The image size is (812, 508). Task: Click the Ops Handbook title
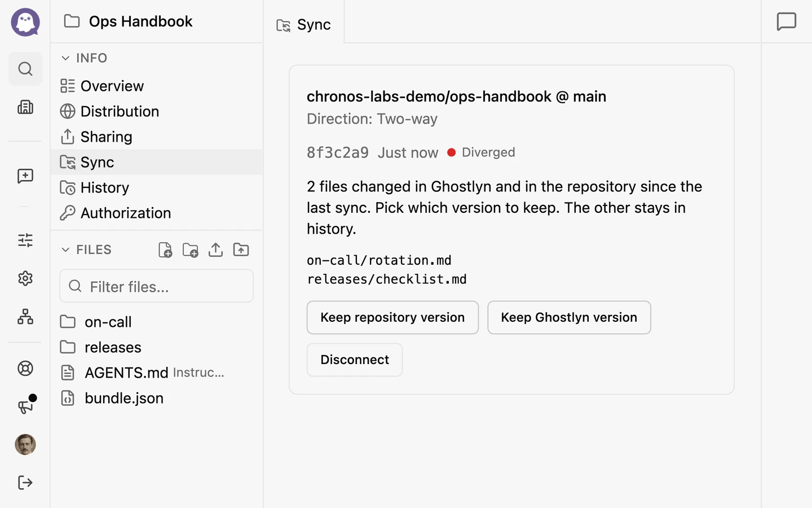(x=141, y=21)
